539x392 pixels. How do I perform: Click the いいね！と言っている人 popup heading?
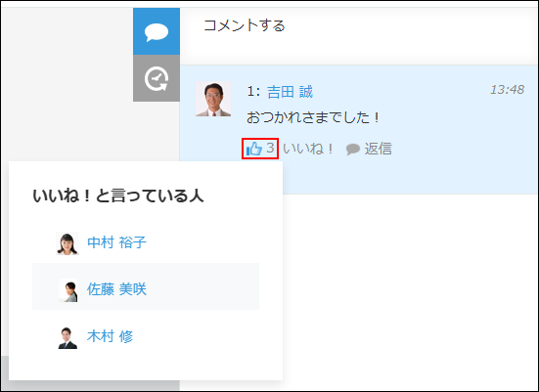tap(118, 196)
